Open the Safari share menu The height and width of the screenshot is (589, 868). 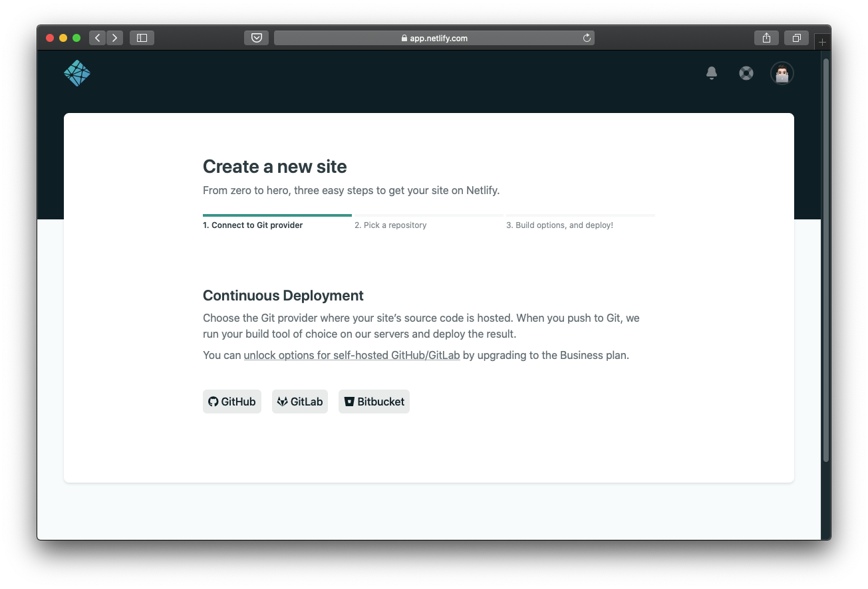coord(766,38)
